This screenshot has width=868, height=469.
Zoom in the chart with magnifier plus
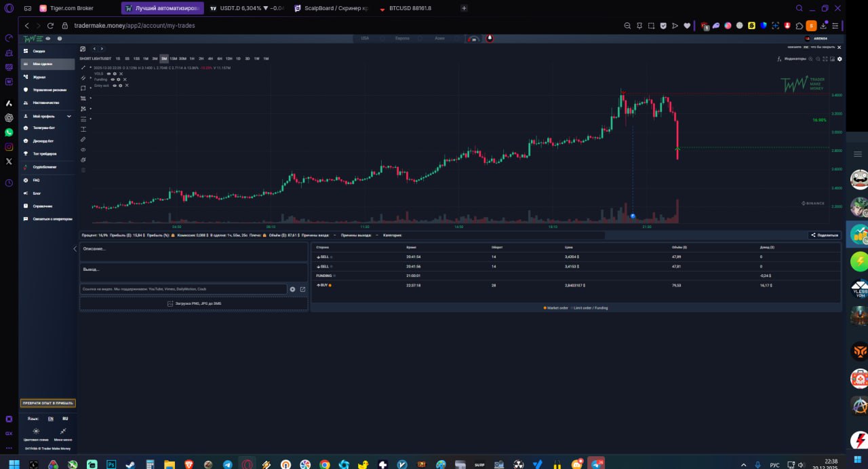[810, 59]
